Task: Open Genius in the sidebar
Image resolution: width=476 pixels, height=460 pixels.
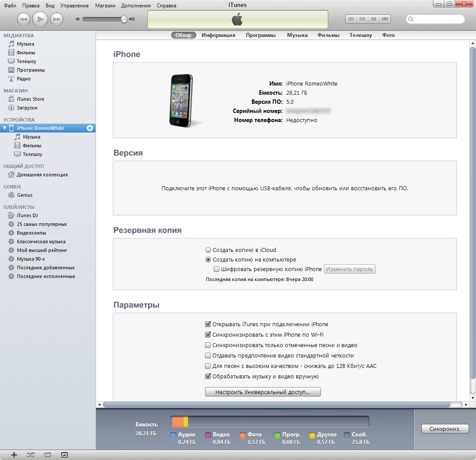Action: (25, 195)
